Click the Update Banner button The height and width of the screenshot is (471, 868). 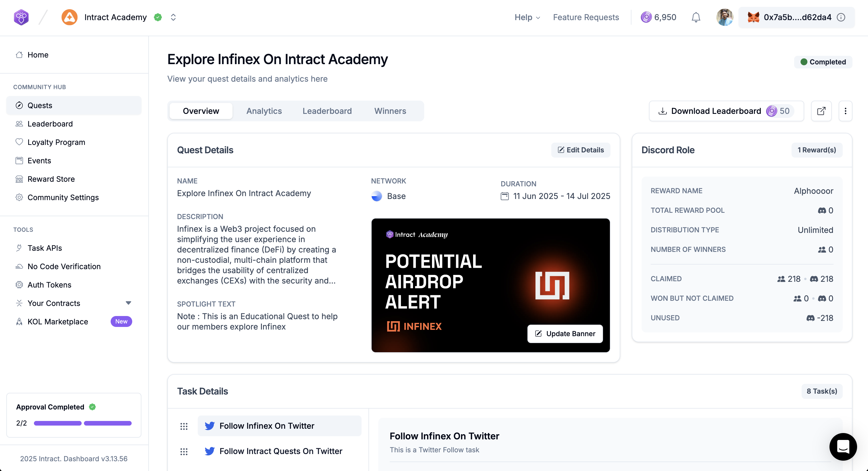(565, 334)
